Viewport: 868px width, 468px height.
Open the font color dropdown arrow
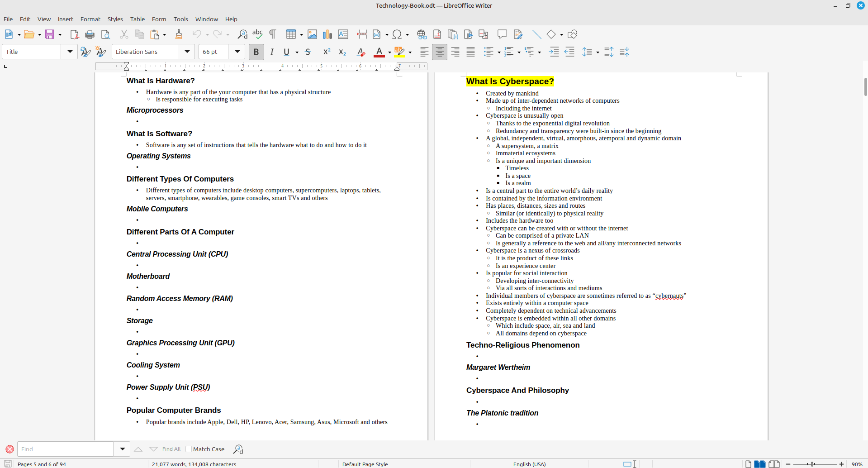coord(389,53)
